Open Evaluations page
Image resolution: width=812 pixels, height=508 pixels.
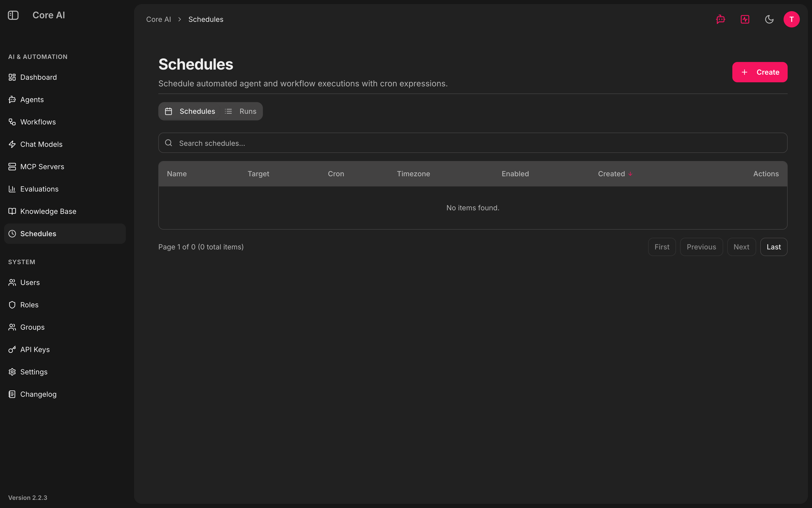point(65,189)
